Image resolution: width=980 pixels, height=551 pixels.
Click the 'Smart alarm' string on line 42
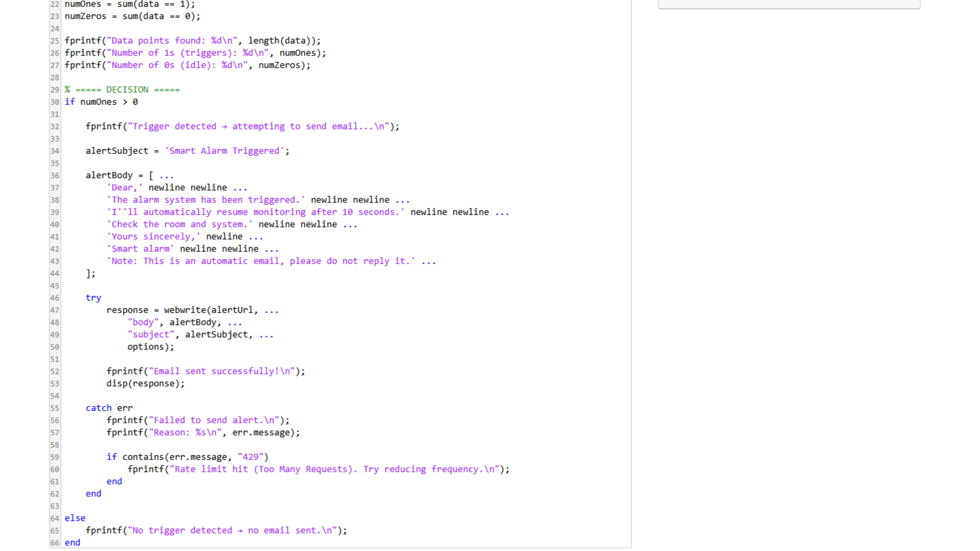(140, 249)
